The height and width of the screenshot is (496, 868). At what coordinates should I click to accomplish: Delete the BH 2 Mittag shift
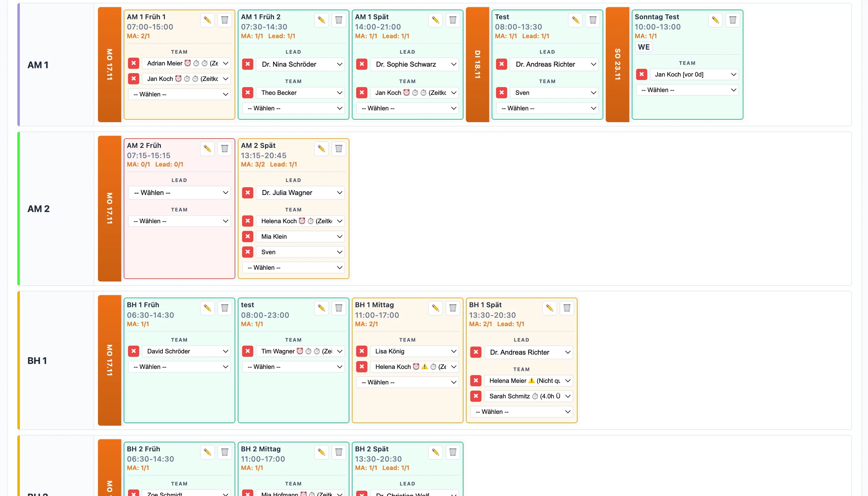339,452
